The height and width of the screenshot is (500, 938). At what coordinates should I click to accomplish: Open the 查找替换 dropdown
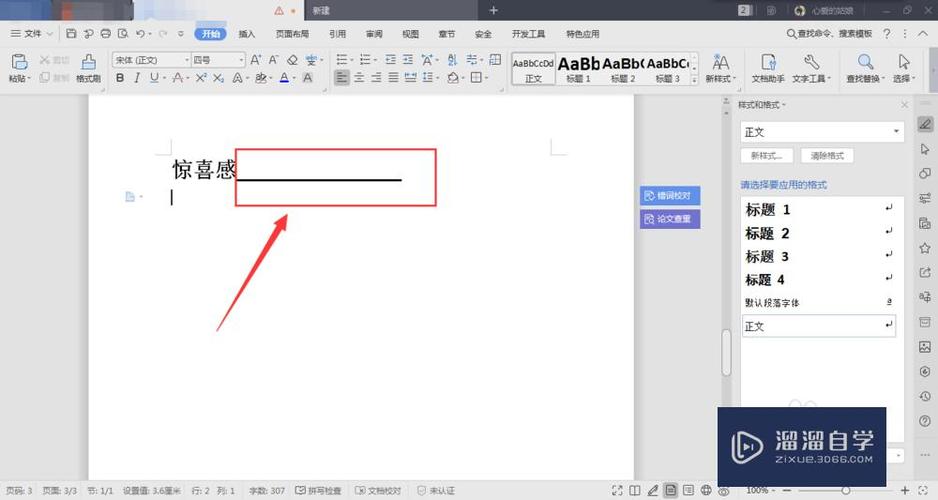tap(865, 68)
